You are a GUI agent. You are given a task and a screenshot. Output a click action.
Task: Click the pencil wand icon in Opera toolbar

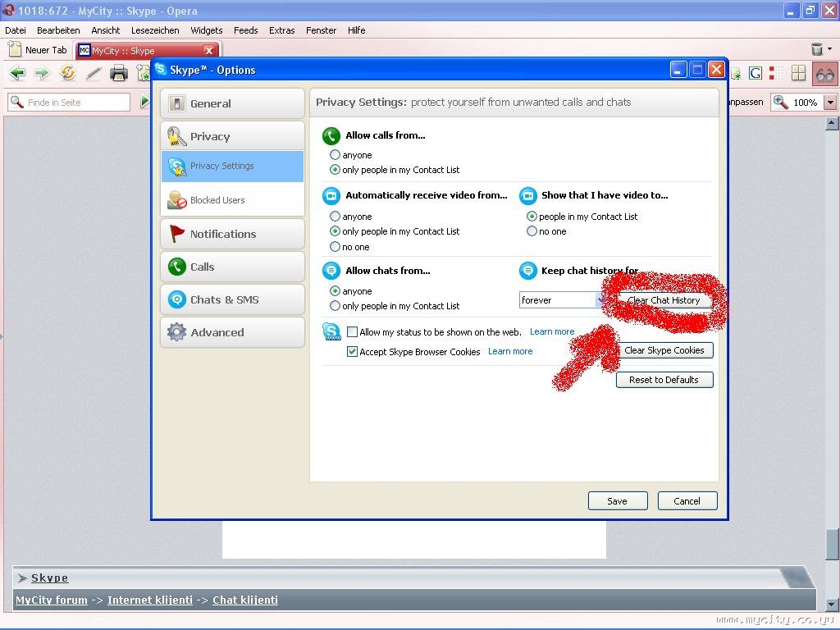tap(94, 73)
